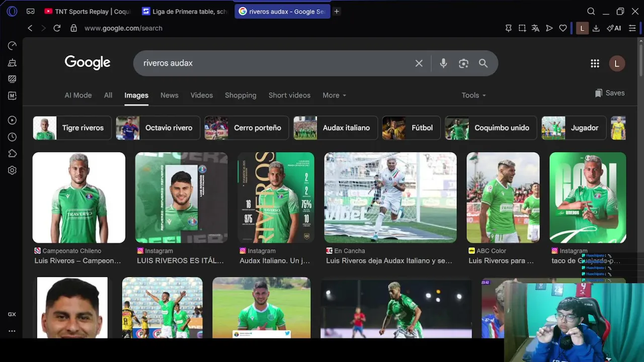This screenshot has width=644, height=362.
Task: Reload the current page
Action: [x=57, y=28]
